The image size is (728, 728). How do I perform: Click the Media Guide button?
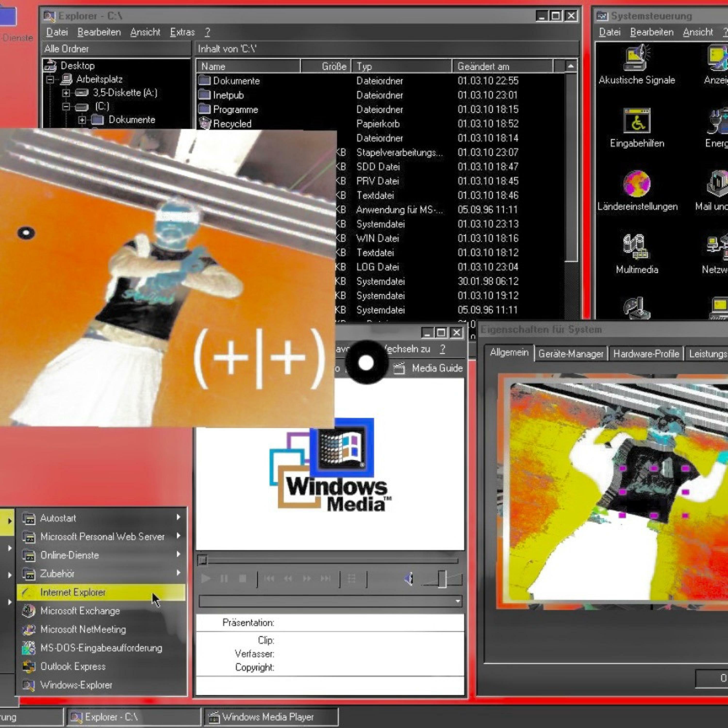(430, 368)
